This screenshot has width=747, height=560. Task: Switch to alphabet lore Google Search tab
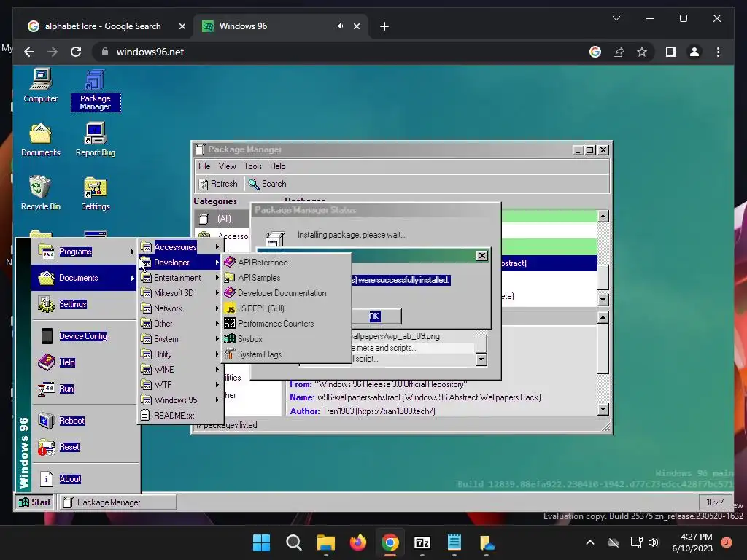103,26
